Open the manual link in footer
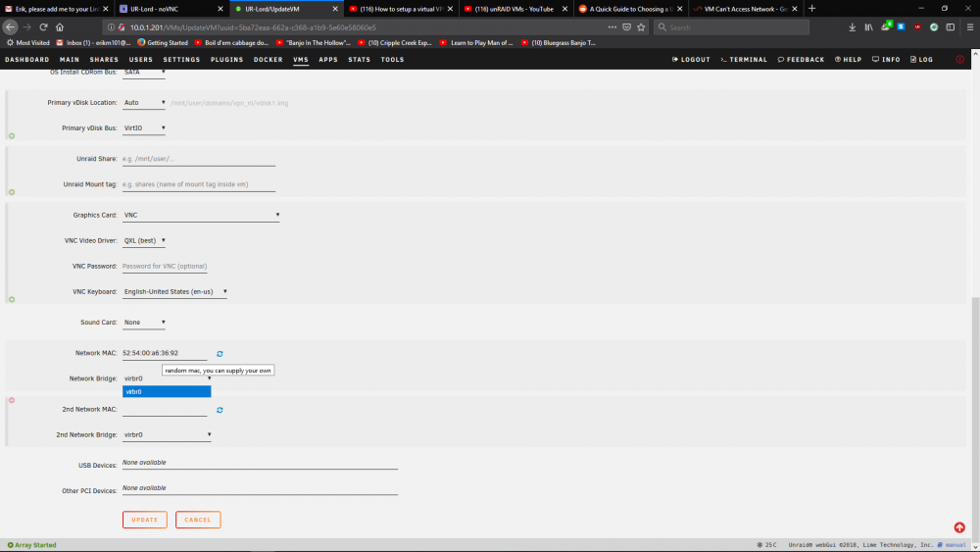The image size is (980, 552). pyautogui.click(x=952, y=545)
